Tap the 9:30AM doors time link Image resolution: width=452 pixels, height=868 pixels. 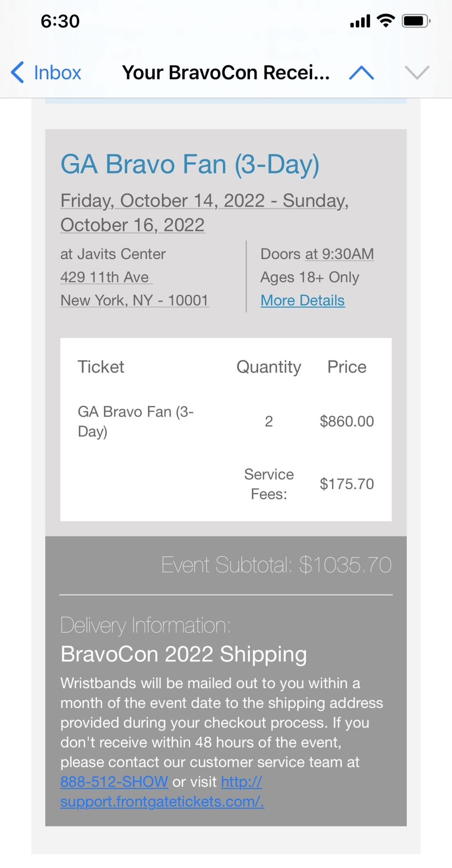339,254
